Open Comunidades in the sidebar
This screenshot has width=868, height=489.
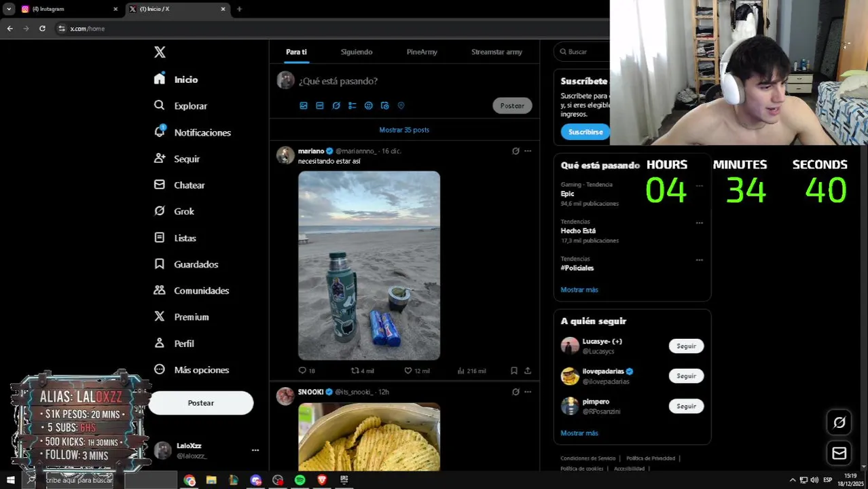tap(192, 291)
